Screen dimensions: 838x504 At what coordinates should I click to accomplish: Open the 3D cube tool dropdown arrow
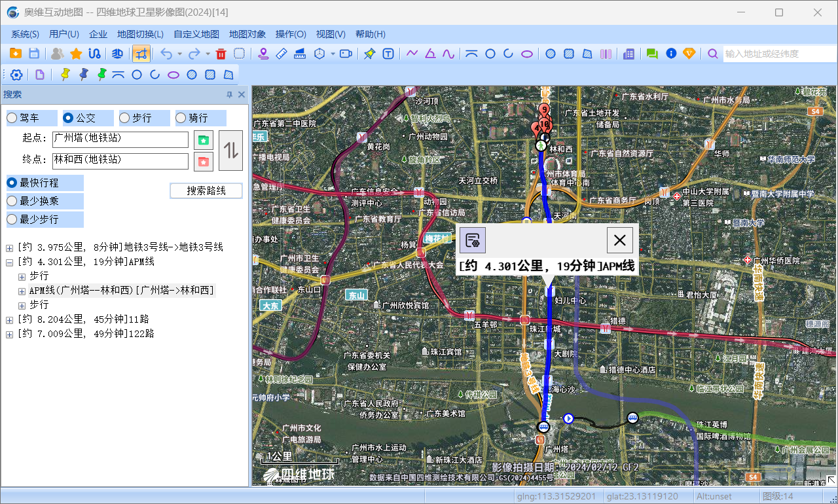coord(333,54)
